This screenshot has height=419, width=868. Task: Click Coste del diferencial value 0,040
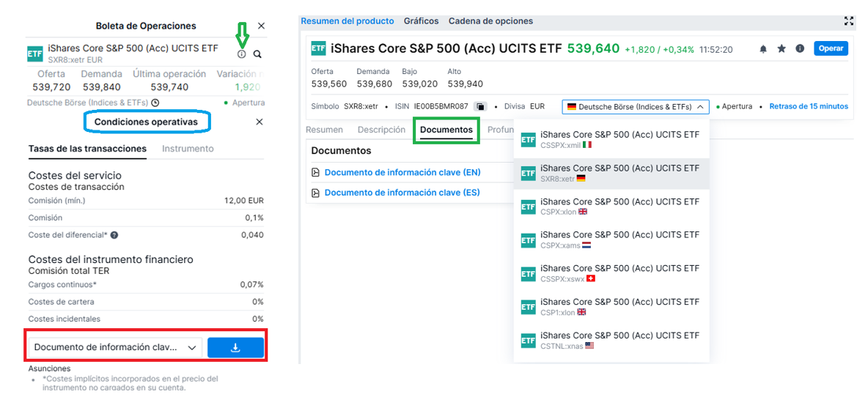tap(252, 235)
